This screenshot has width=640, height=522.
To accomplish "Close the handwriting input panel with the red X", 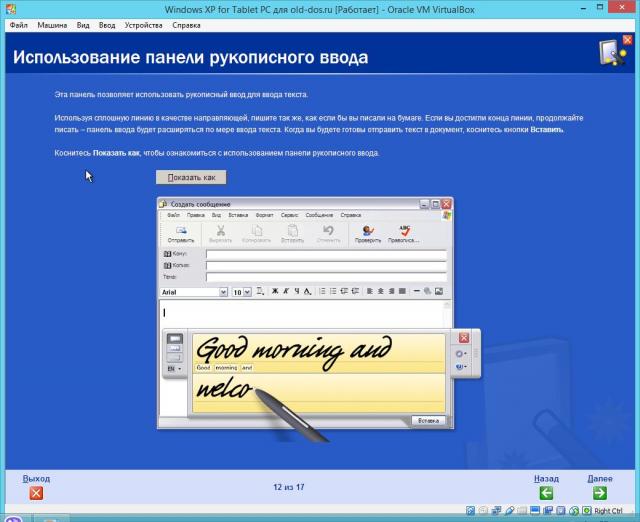I will pyautogui.click(x=464, y=338).
